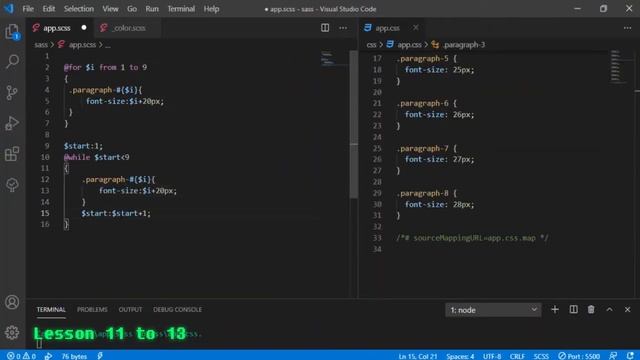Open the Explorer view in activity bar
Screen dimensions: 640x360
coord(12,31)
